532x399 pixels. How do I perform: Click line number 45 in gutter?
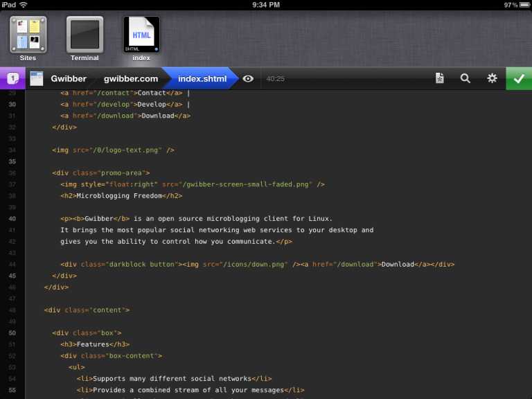tap(12, 276)
